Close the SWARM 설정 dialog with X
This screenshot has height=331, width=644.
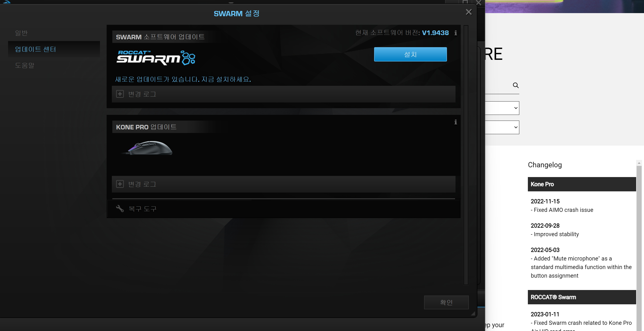coord(469,12)
